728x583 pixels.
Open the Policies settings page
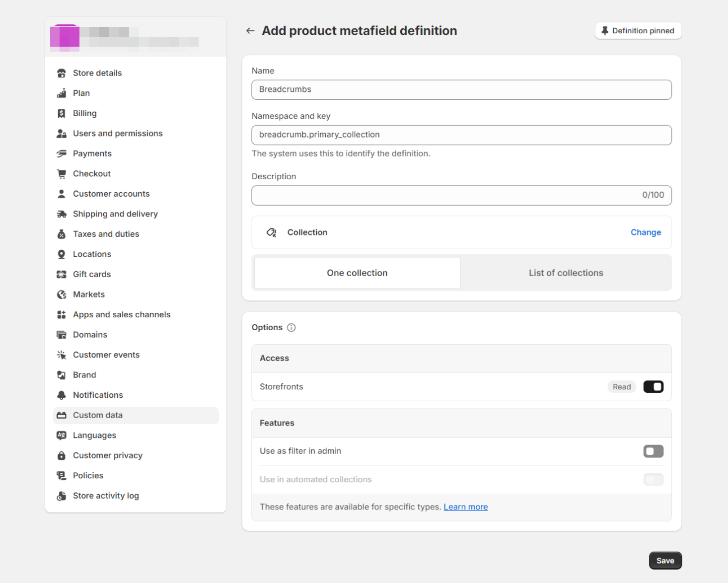pyautogui.click(x=88, y=476)
